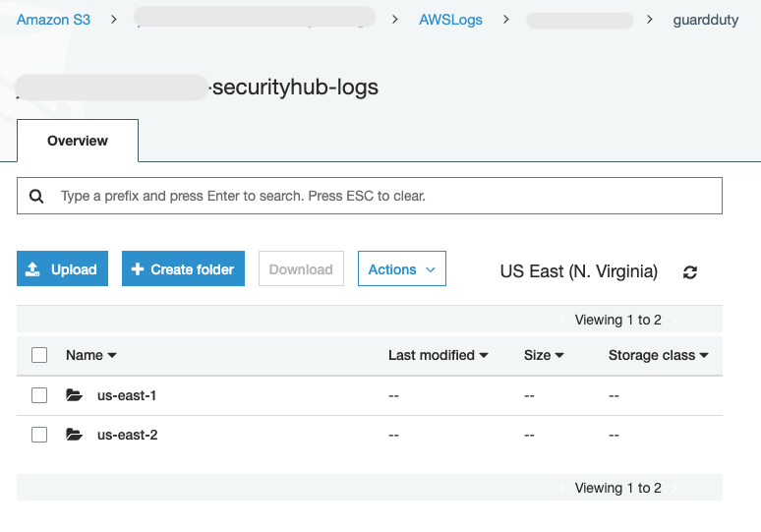The height and width of the screenshot is (532, 761).
Task: Open the Actions dropdown
Action: coord(402,268)
